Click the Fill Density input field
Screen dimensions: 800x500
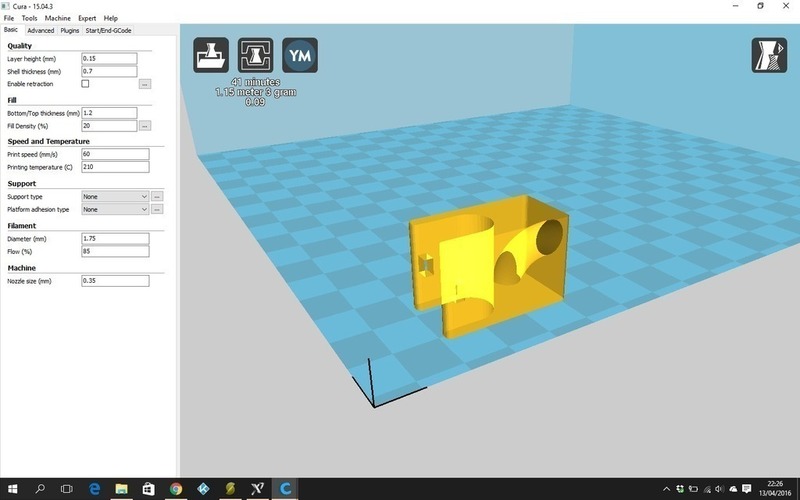(109, 126)
